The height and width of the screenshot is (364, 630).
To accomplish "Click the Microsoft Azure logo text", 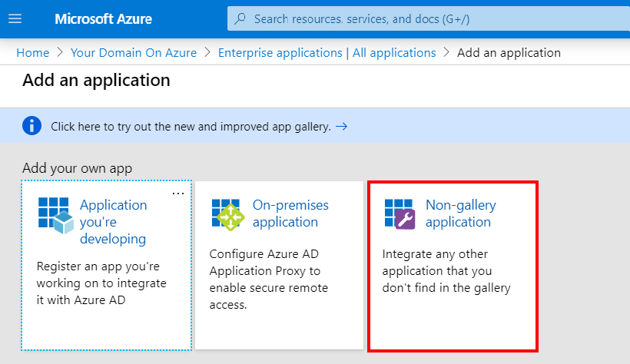I will 103,19.
